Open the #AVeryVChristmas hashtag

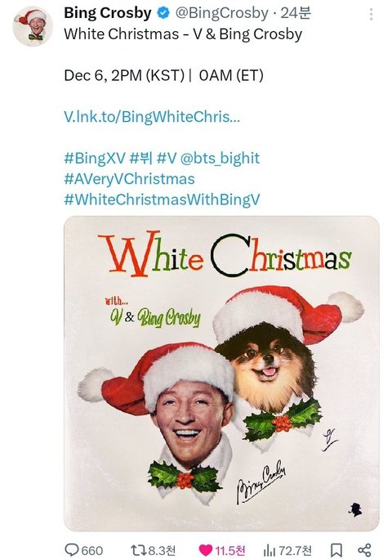click(130, 179)
